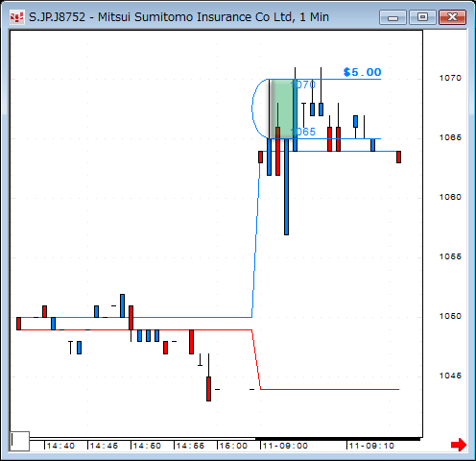Select the long blue candle reaching 1057
Image resolution: width=476 pixels, height=461 pixels.
286,187
